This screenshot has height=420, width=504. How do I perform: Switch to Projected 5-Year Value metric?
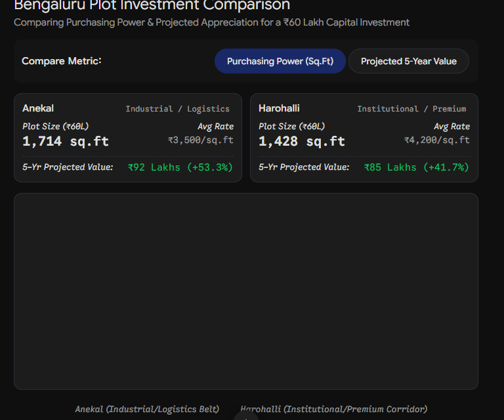pyautogui.click(x=409, y=61)
